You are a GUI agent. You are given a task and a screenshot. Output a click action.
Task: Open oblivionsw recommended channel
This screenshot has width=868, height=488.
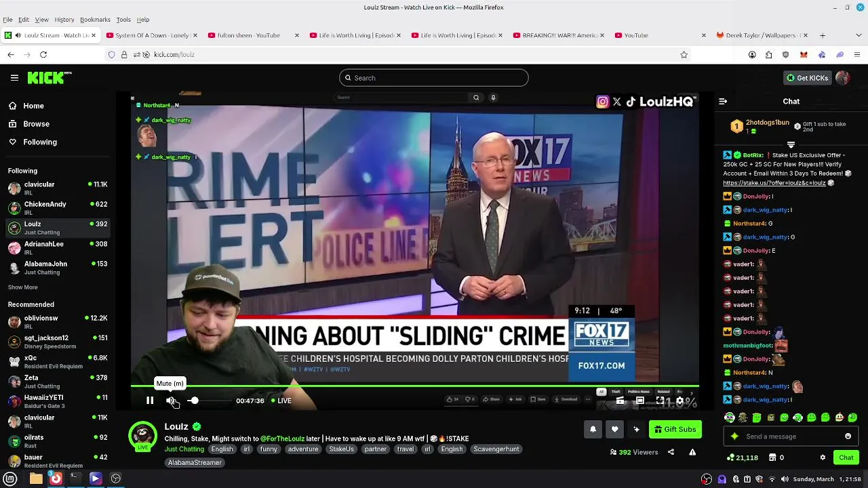[58, 321]
